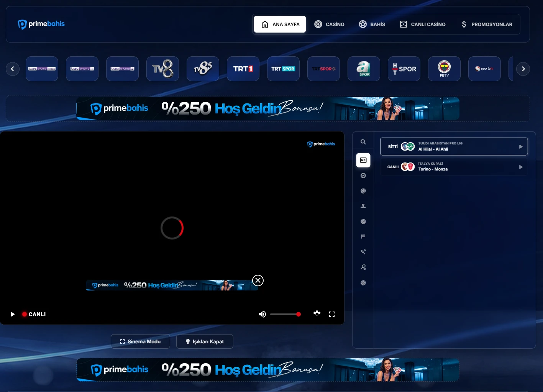Filter matches by cricket icon
Viewport: 543px width, 392px height.
[363, 252]
